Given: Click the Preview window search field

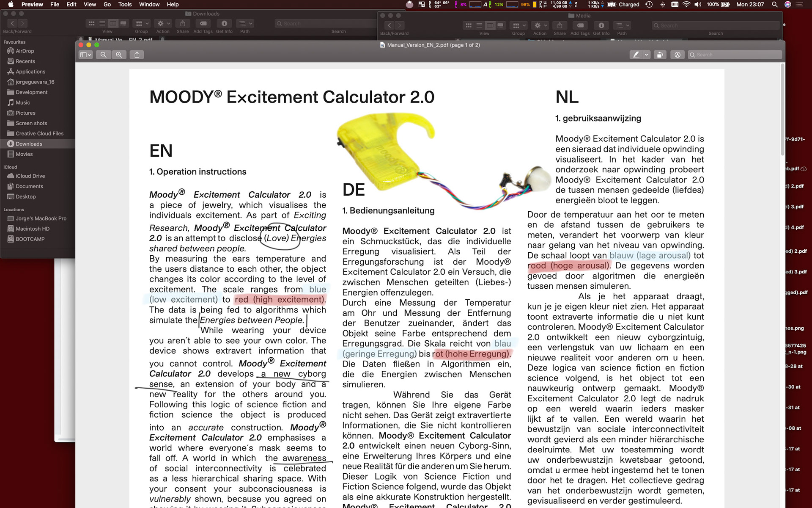Looking at the screenshot, I should click(735, 55).
